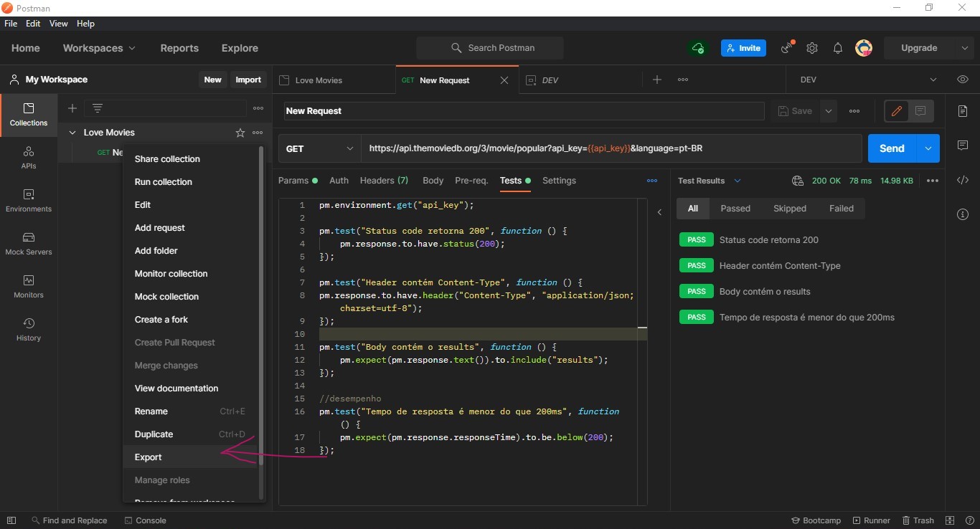The image size is (980, 529).
Task: Toggle the sidebar with the bottom-left icon
Action: pyautogui.click(x=11, y=520)
